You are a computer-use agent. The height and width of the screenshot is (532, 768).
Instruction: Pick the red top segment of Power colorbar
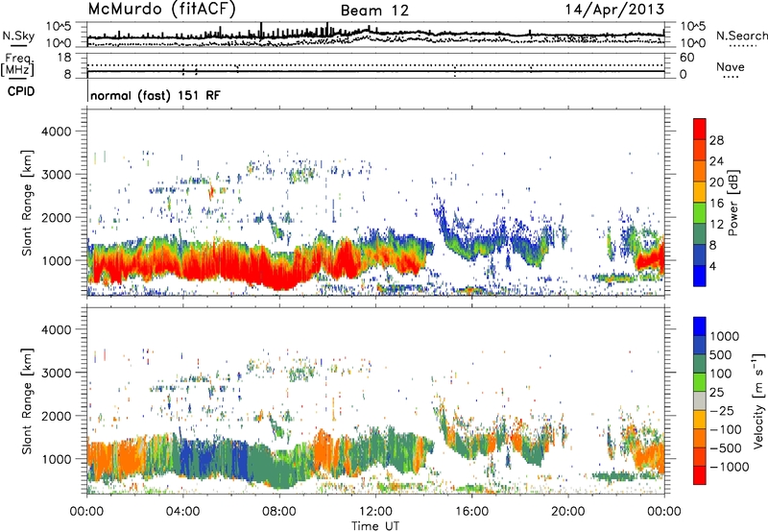point(700,129)
